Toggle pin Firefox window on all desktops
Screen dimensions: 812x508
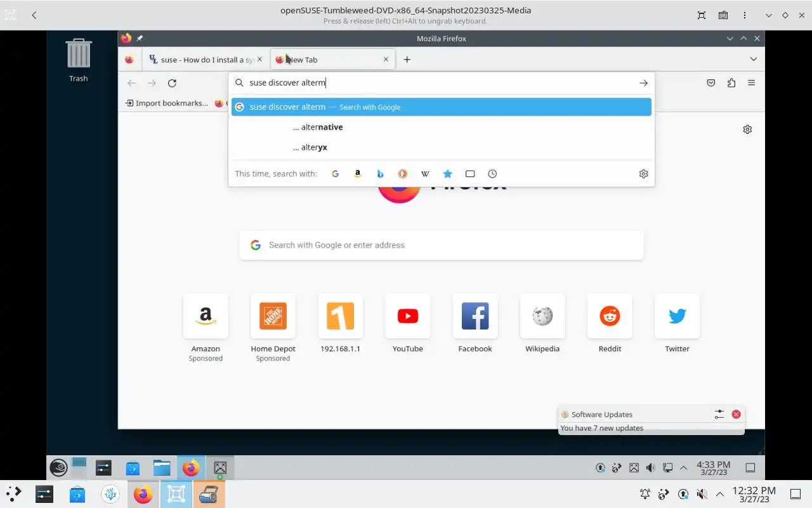coord(140,38)
